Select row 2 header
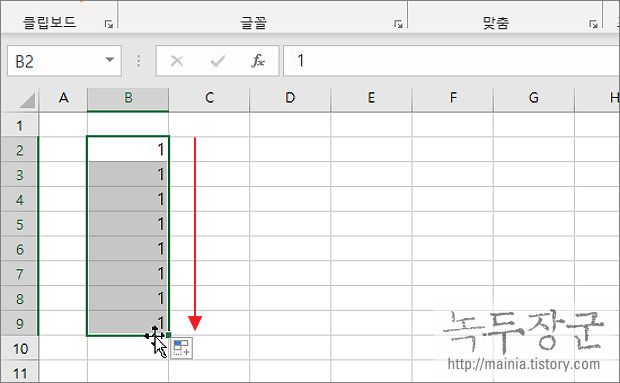620x383 pixels. pos(19,149)
